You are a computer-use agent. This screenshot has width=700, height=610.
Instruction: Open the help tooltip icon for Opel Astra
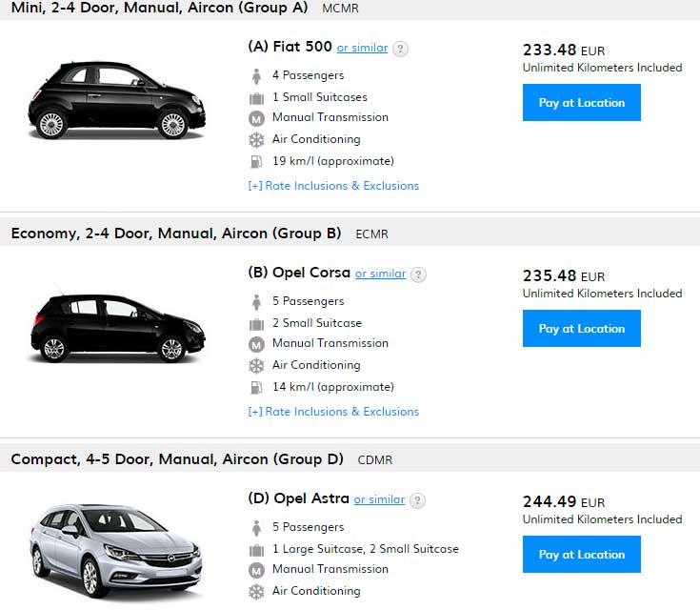(x=417, y=500)
